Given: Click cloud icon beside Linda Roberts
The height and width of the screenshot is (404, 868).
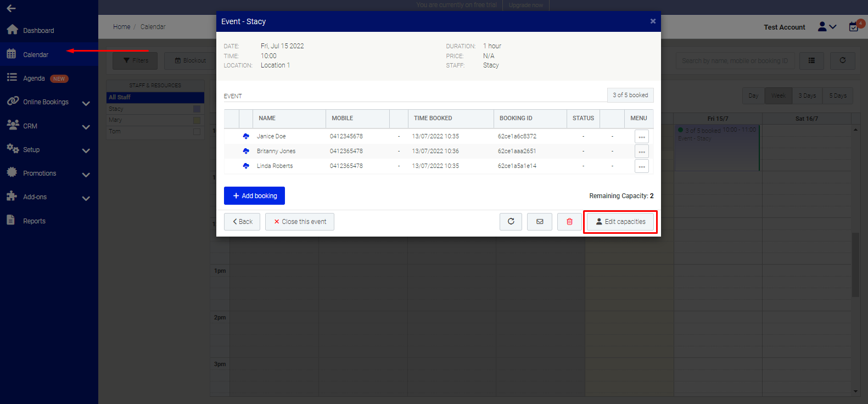Looking at the screenshot, I should tap(246, 166).
